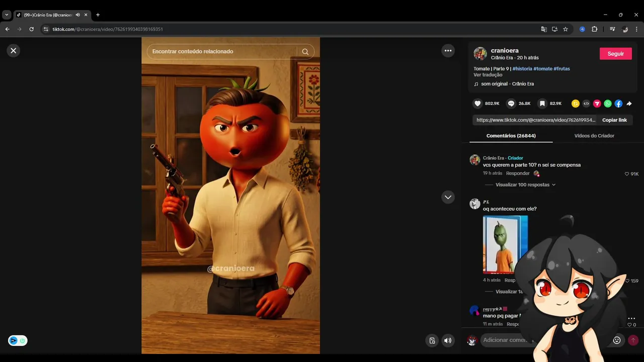Click the tiktok.com URL in address bar
Screen dimensions: 644x362
pyautogui.click(x=108, y=29)
